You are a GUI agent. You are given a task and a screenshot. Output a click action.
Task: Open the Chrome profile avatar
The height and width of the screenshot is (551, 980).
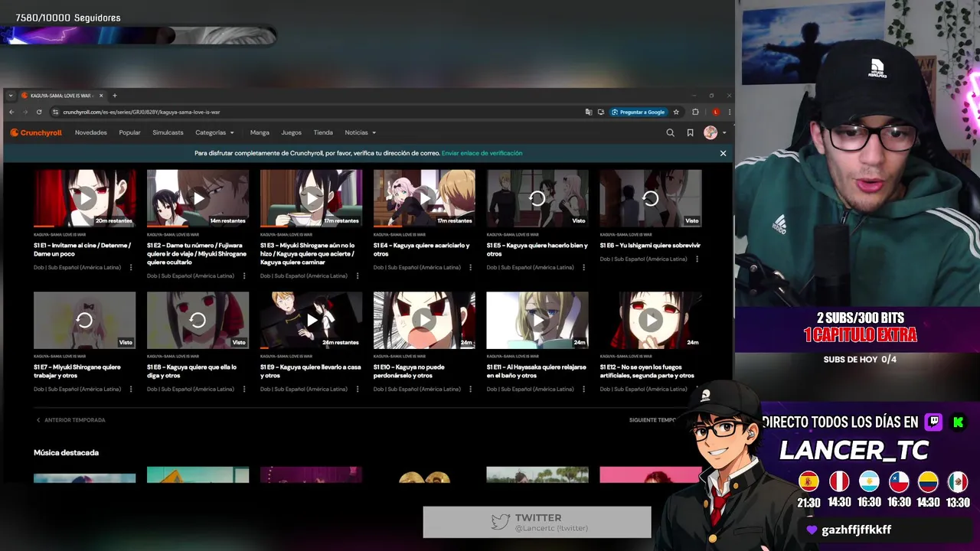[x=716, y=112]
